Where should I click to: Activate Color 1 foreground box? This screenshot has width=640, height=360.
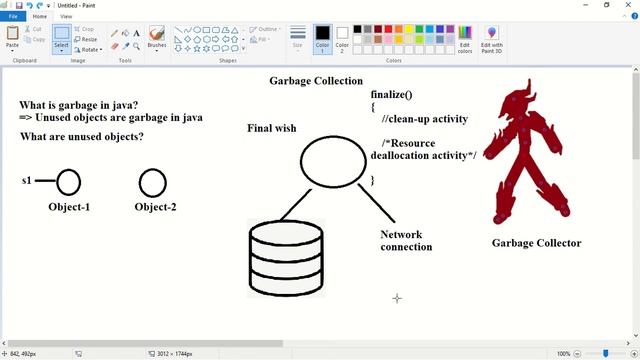tap(322, 40)
